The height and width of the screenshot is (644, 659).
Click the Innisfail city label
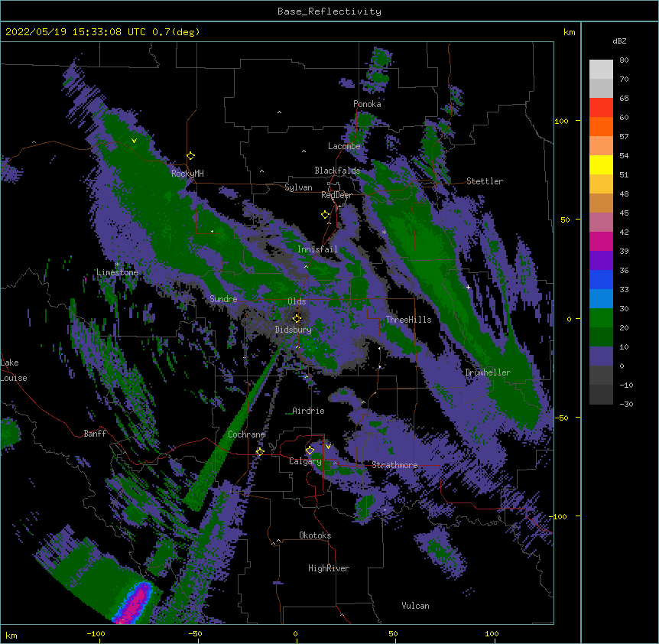click(317, 249)
